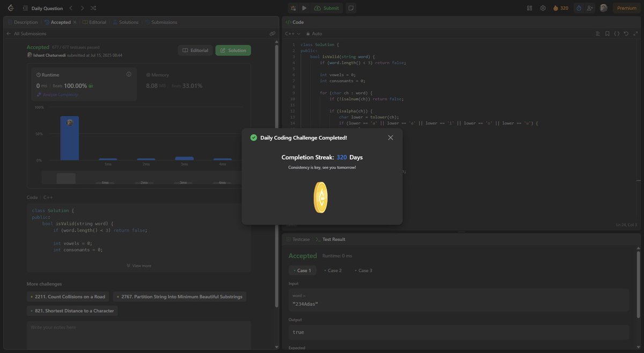Click the curly braces icon in editor
644x353 pixels.
(617, 33)
